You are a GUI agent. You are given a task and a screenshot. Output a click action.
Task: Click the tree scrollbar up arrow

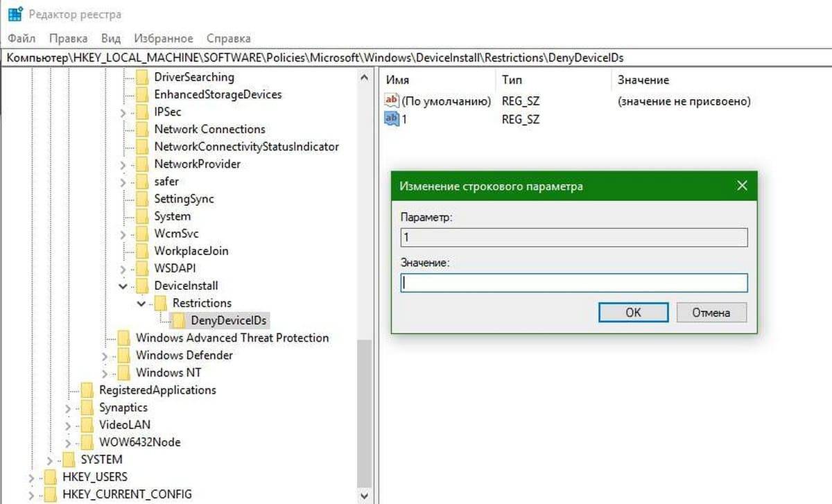click(x=365, y=76)
